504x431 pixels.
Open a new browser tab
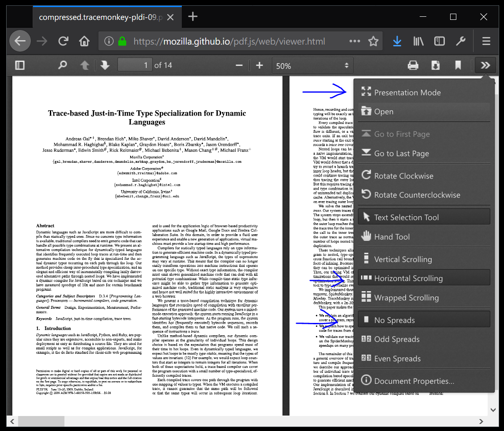coord(192,16)
